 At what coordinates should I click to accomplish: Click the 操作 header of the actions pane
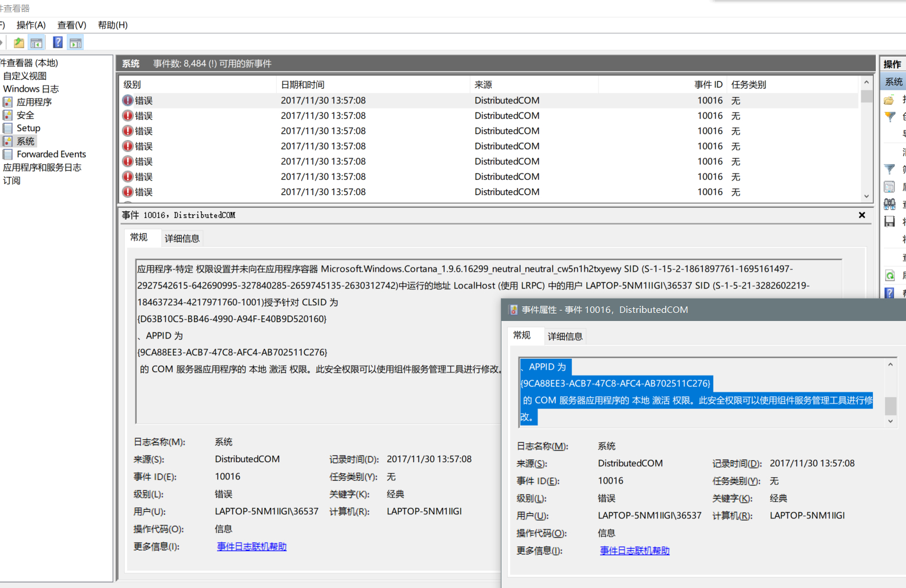coord(893,64)
